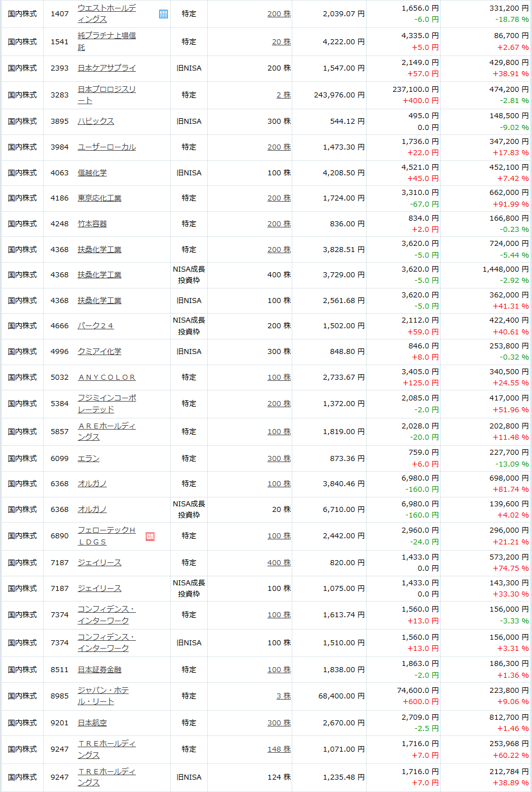This screenshot has height=792, width=532.
Task: Open the ジャパン・ホテル・リート stock link
Action: (103, 696)
